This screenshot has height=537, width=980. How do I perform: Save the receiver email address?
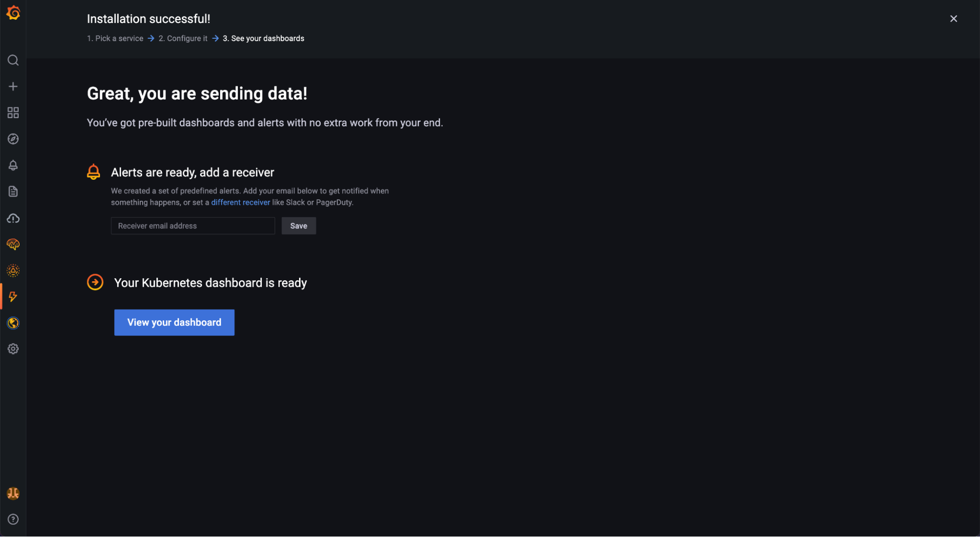pyautogui.click(x=299, y=226)
